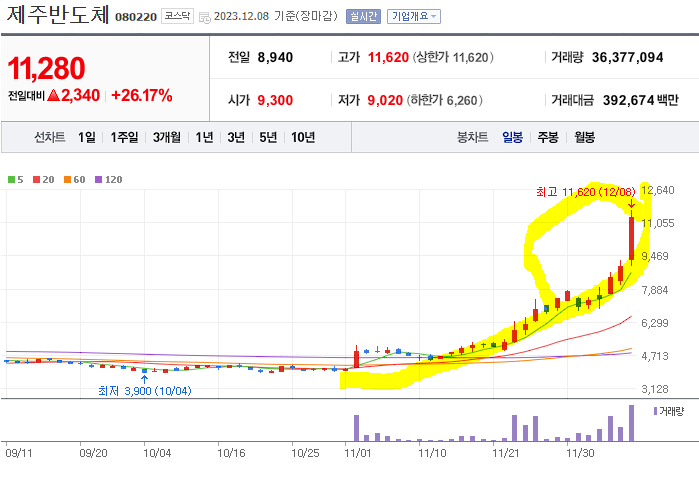Click the 저가 value 9,020
The width and height of the screenshot is (699, 480).
pos(385,100)
